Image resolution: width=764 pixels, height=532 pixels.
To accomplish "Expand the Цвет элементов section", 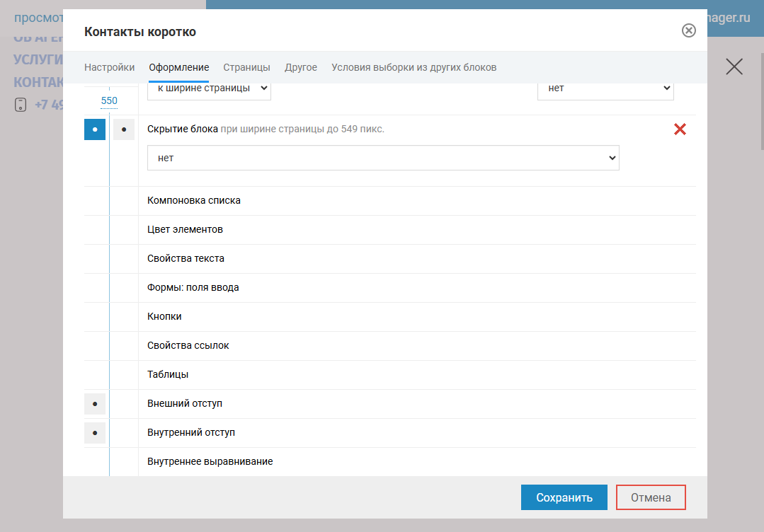I will coord(185,230).
